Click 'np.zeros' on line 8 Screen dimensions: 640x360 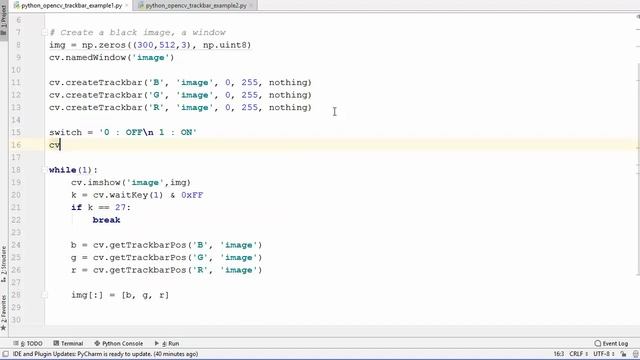pos(104,45)
